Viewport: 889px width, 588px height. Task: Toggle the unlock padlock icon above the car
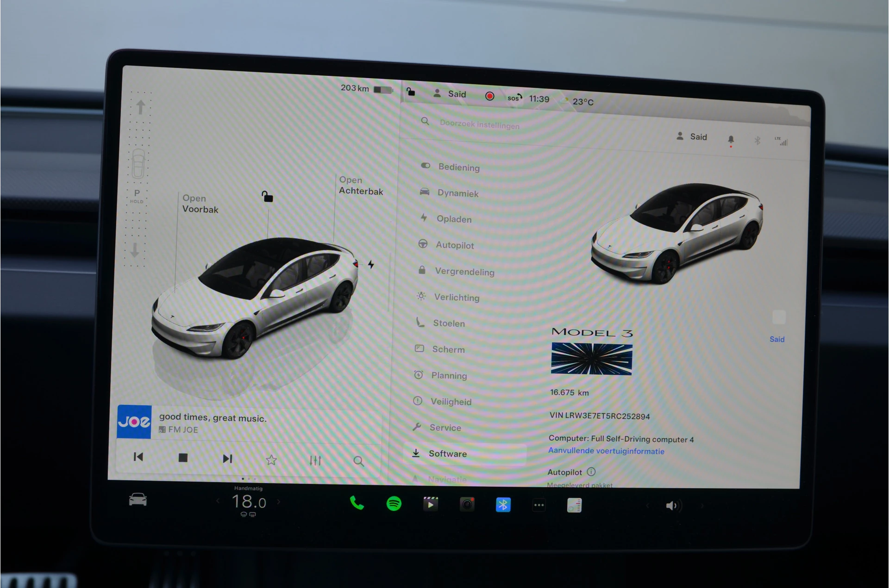pyautogui.click(x=267, y=196)
